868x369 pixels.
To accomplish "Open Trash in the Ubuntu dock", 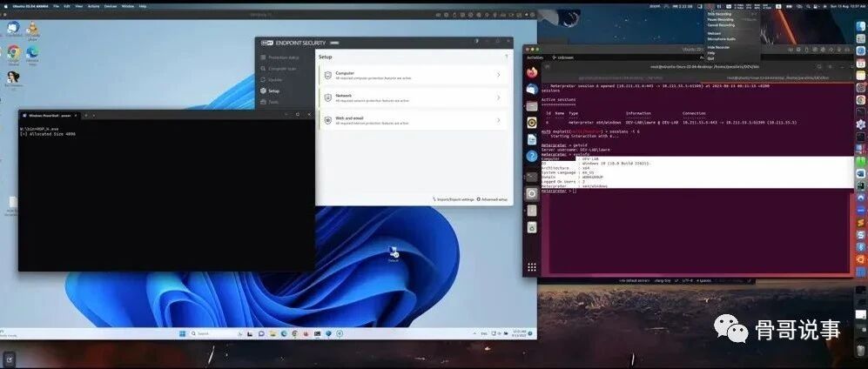I will click(x=532, y=227).
